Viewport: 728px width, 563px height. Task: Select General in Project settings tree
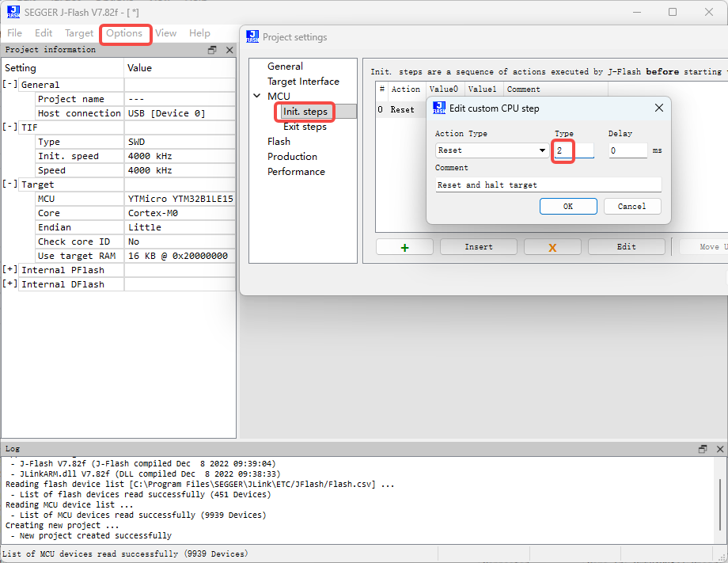(285, 67)
